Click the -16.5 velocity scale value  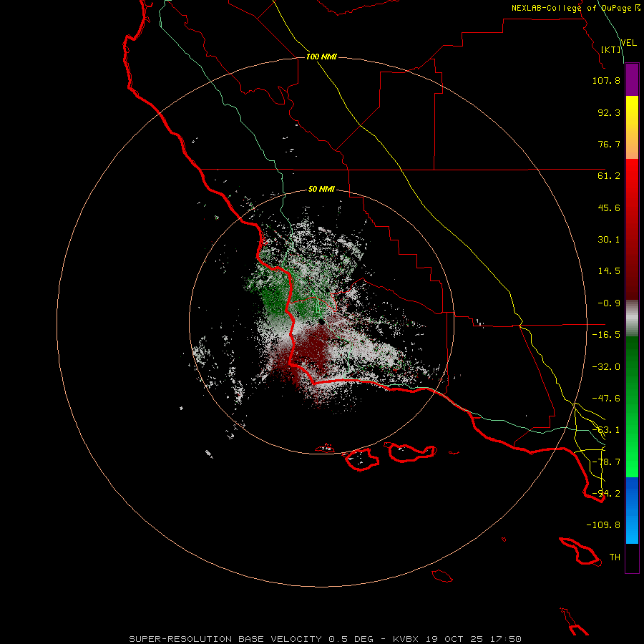(x=606, y=335)
